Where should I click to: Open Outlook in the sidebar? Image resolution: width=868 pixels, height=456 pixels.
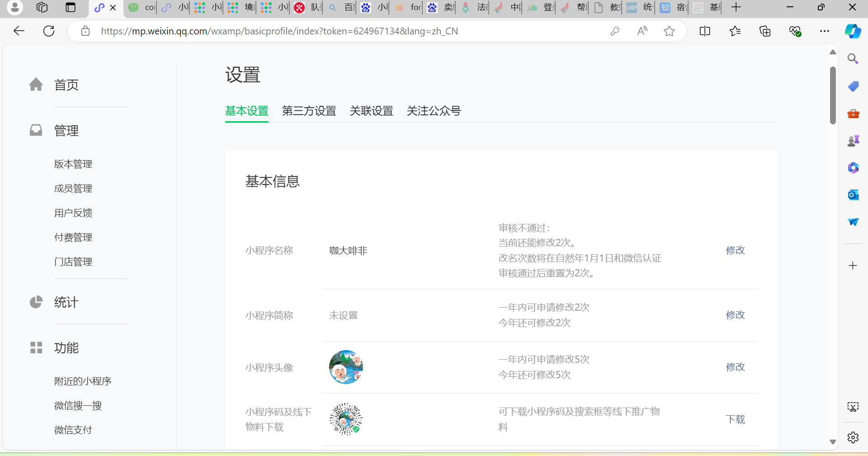click(x=853, y=195)
